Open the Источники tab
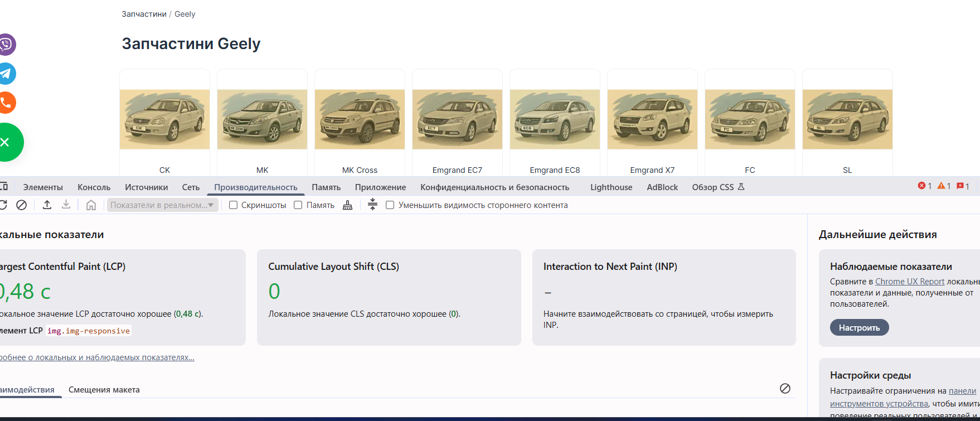 click(147, 187)
